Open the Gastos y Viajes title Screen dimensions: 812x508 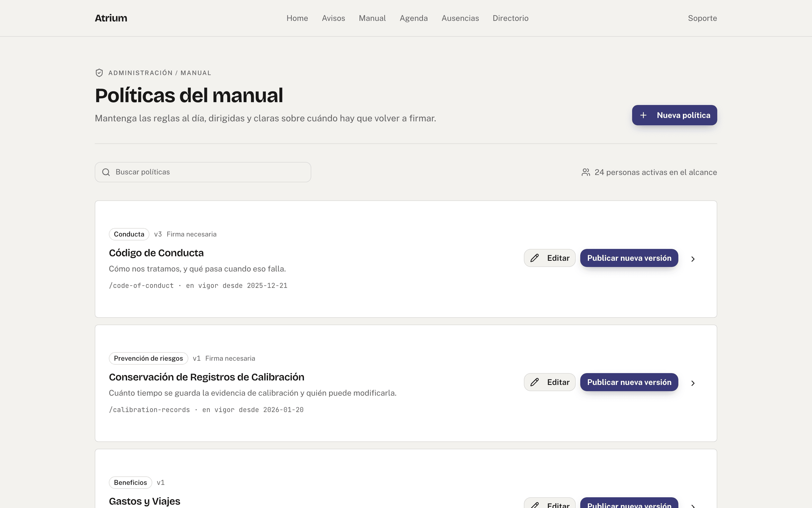click(144, 501)
